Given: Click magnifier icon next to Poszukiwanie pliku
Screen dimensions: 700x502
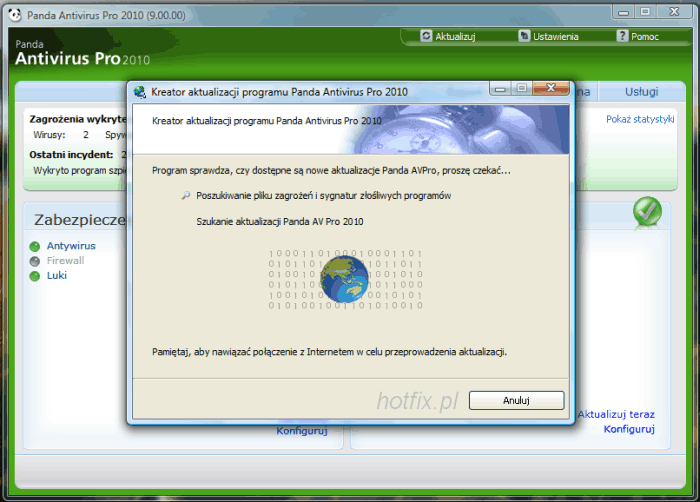Looking at the screenshot, I should click(185, 196).
